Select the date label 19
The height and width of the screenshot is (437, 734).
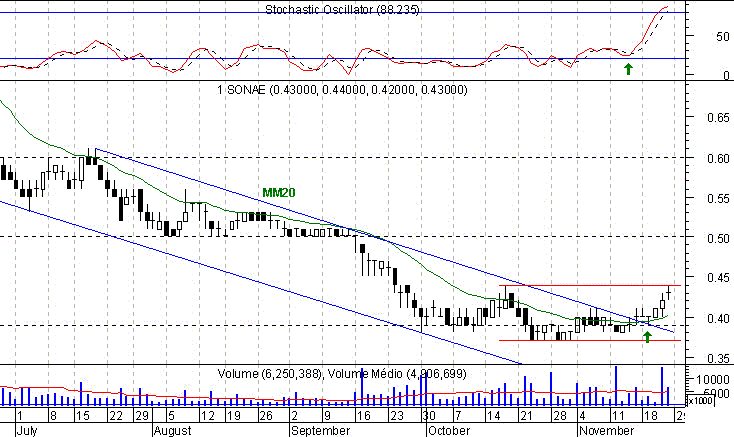(234, 416)
